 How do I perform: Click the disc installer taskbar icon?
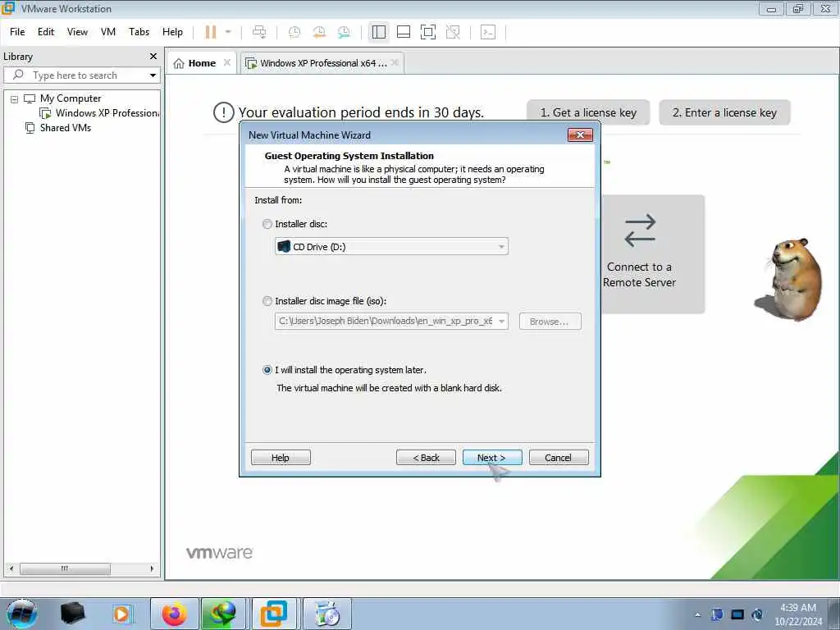[x=328, y=614]
